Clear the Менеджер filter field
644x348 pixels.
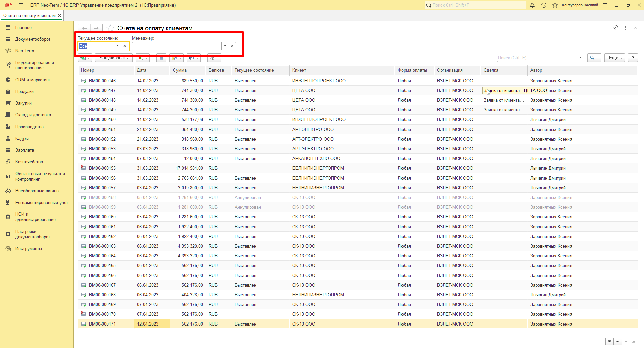232,46
